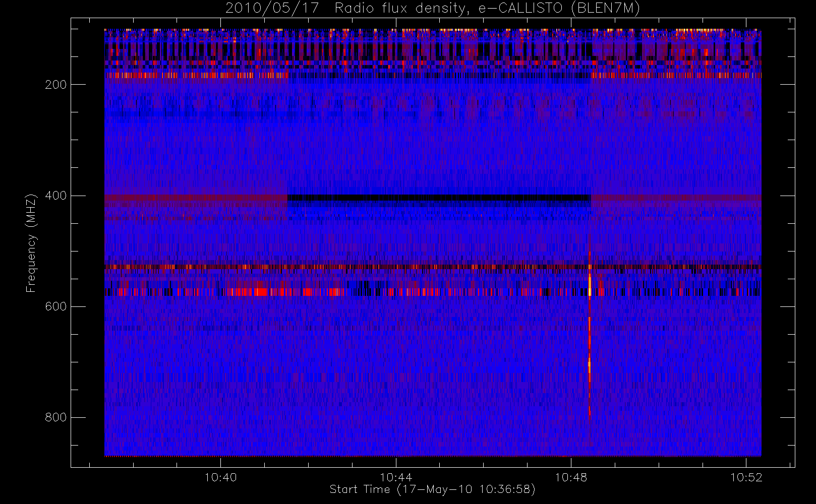Click the 10:40 time axis label
The width and height of the screenshot is (816, 504).
220,477
